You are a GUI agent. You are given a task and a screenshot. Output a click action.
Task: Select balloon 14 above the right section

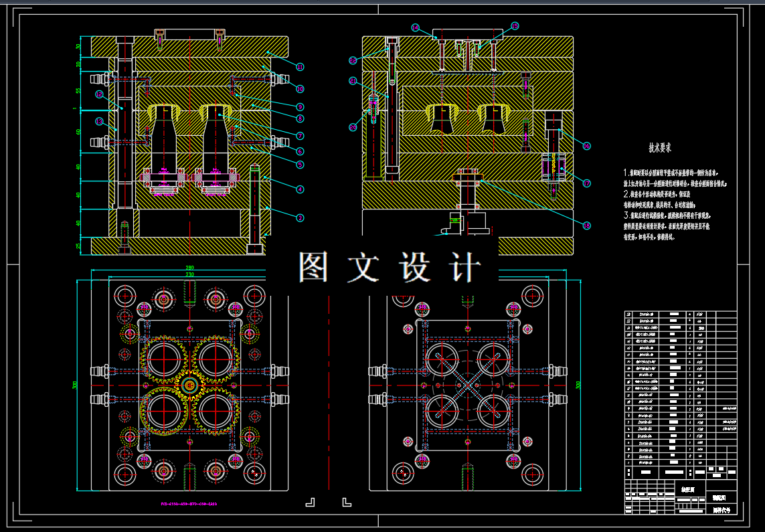pyautogui.click(x=415, y=28)
